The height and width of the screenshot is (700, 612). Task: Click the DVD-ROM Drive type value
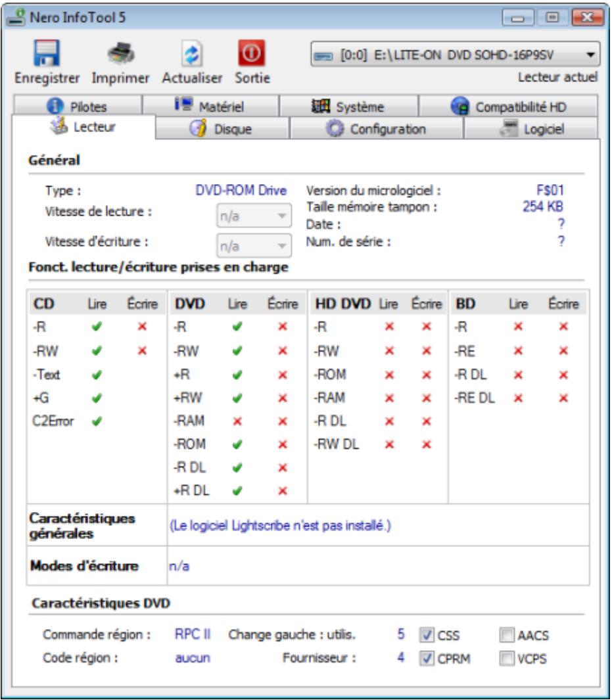point(241,191)
